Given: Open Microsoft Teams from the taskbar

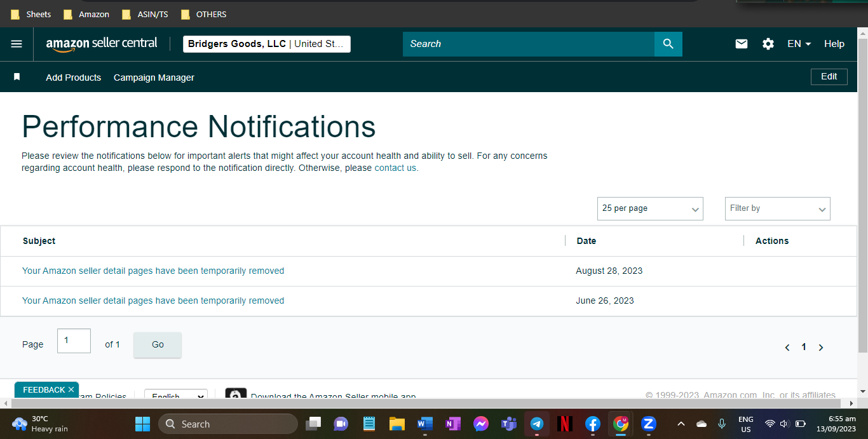Looking at the screenshot, I should point(509,424).
